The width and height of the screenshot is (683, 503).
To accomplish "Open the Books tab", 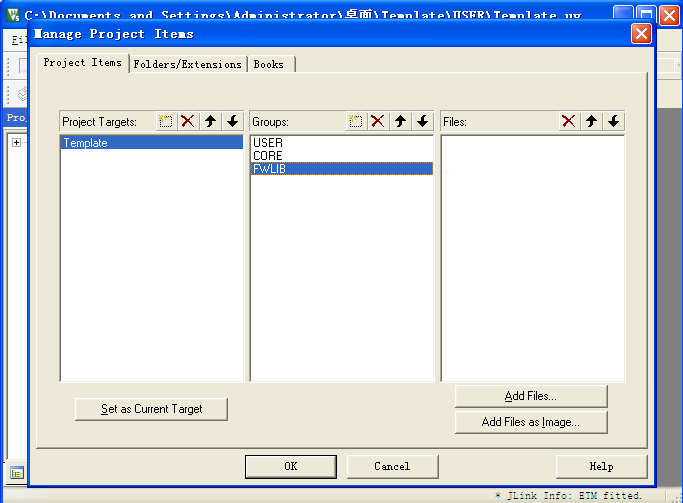I will point(270,64).
